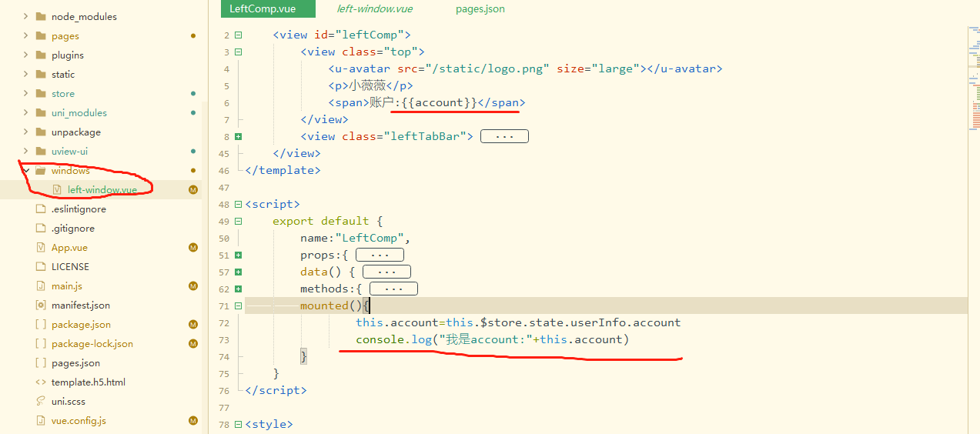The width and height of the screenshot is (980, 434).
Task: Collapse the mounted block on line 71
Action: click(238, 305)
